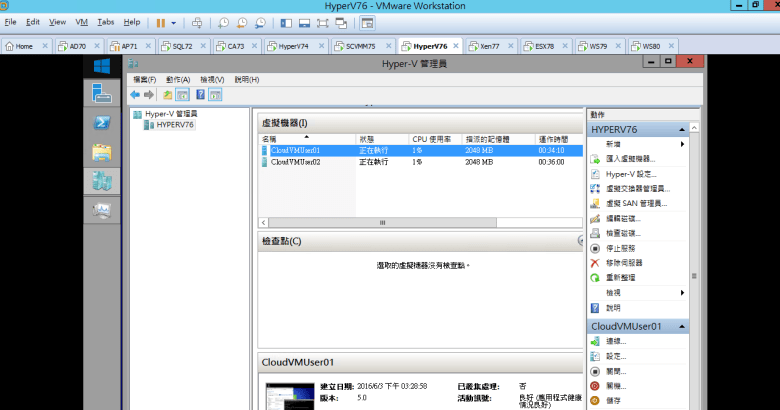
Task: Click the take snapshot clock icon
Action: [222, 22]
